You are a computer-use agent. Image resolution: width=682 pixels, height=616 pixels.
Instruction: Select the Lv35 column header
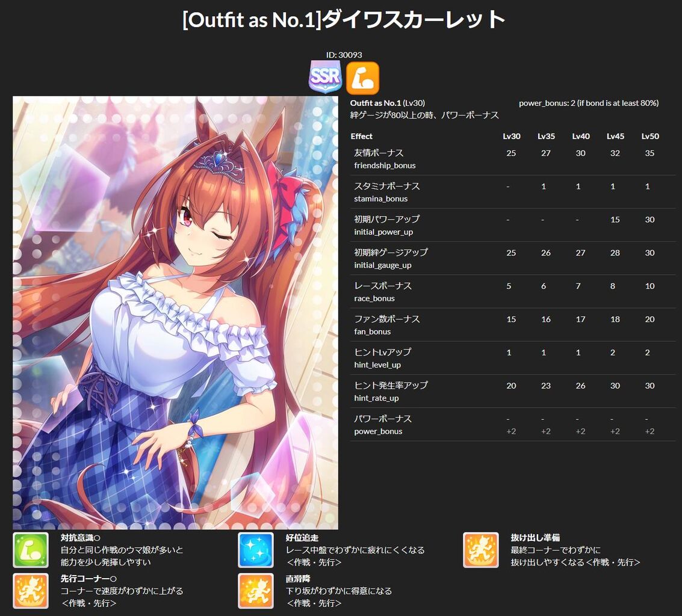coord(546,136)
